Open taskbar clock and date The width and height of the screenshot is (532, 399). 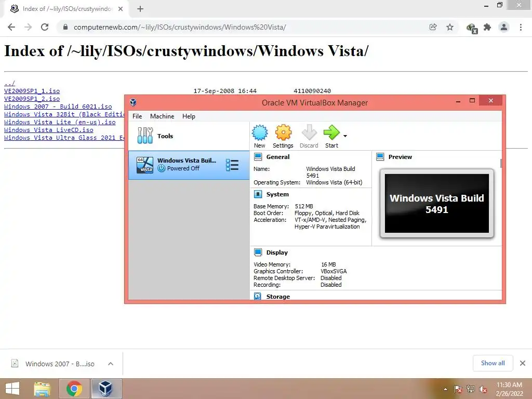tap(509, 389)
